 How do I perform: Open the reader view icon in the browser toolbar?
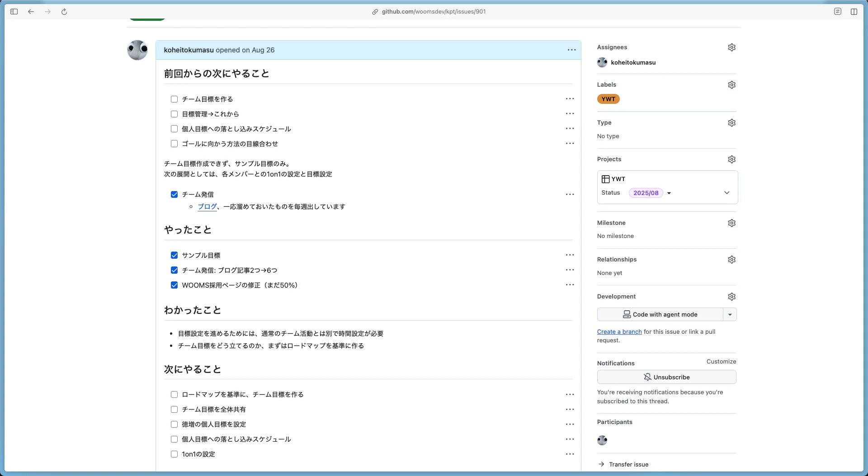(x=837, y=12)
